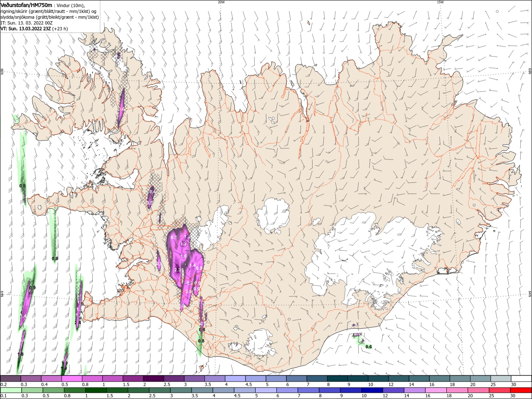Screen dimensions: 532x399
Task: Select the bottom-row 4 gray-blue swatch
Action: [x=223, y=390]
